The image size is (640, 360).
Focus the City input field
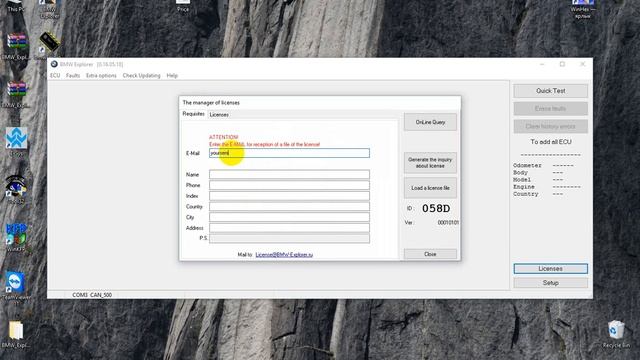coord(289,217)
